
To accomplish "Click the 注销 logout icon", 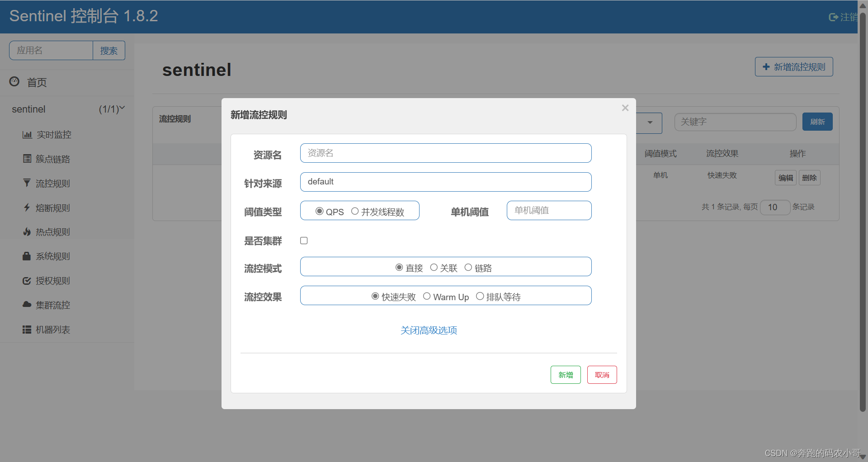I will [833, 17].
